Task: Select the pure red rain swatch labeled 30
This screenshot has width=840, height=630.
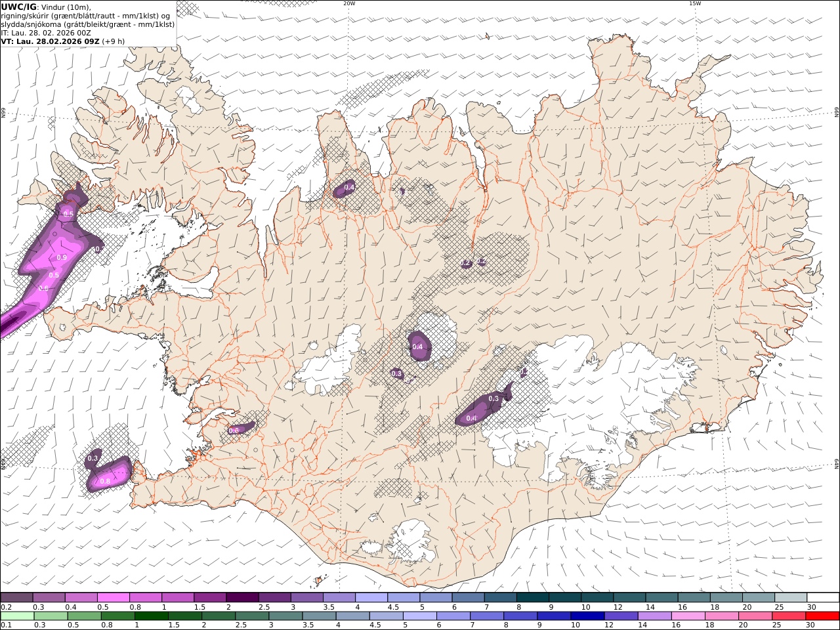Action: (822, 616)
